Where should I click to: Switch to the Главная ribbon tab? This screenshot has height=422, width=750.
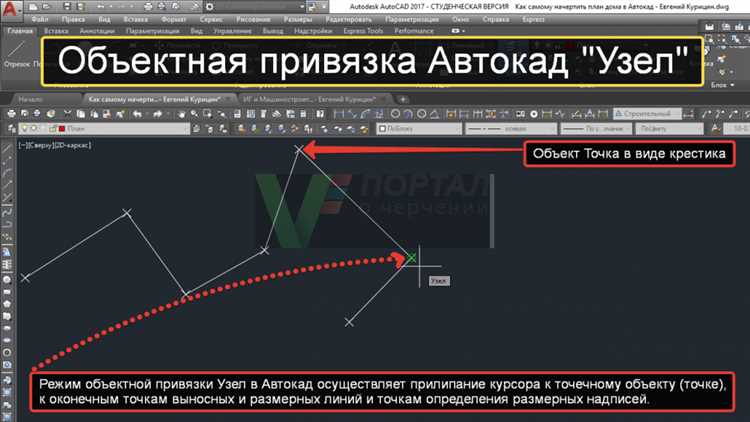coord(20,31)
